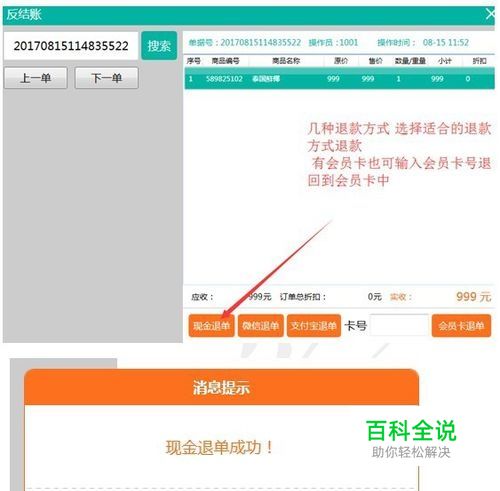500x491 pixels.
Task: Click operator label 操作员:1001
Action: pyautogui.click(x=333, y=43)
